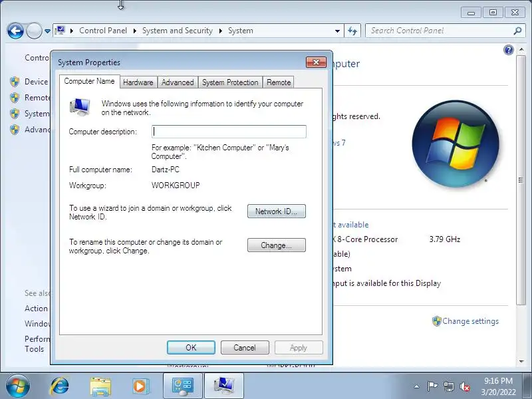
Task: Click scrollbar down arrow in System window
Action: tap(521, 362)
